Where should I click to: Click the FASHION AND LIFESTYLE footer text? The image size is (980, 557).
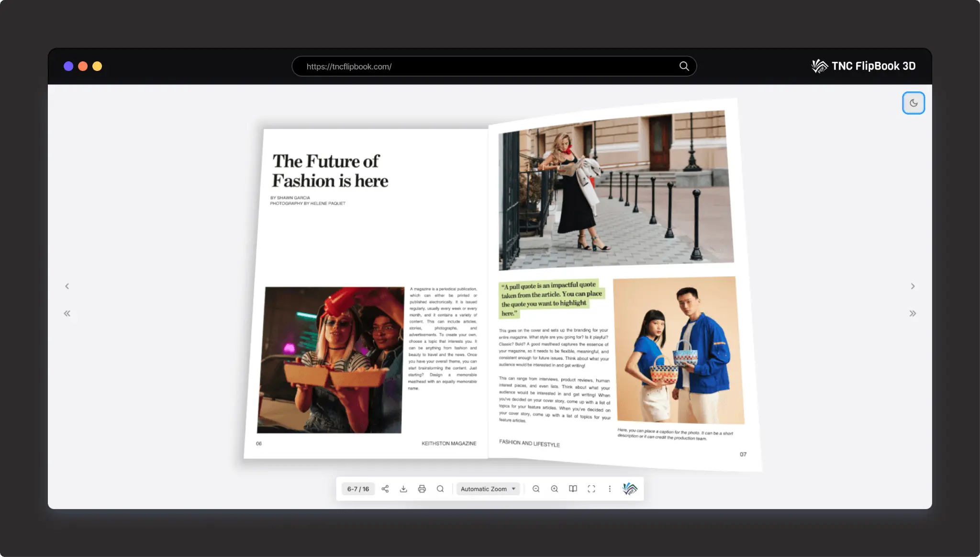[529, 443]
